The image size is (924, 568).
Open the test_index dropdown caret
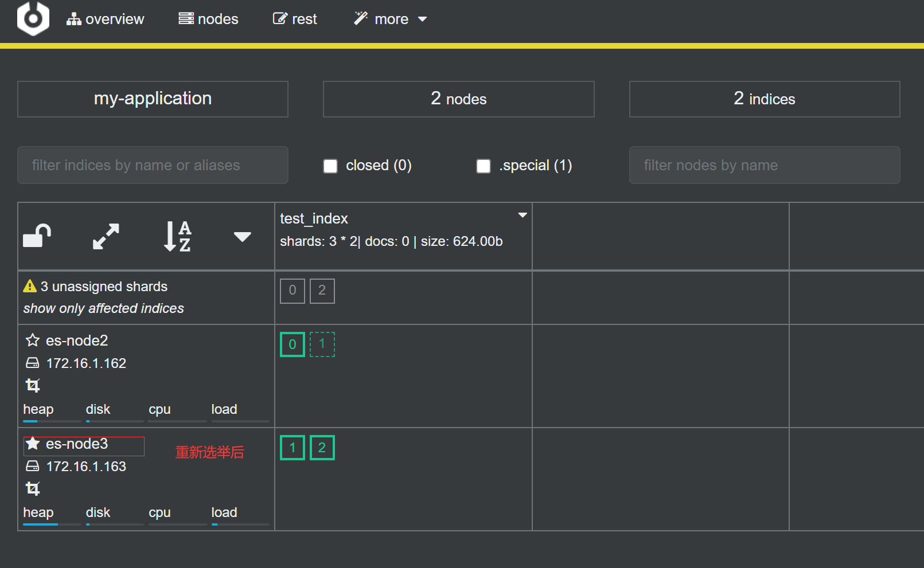[523, 215]
